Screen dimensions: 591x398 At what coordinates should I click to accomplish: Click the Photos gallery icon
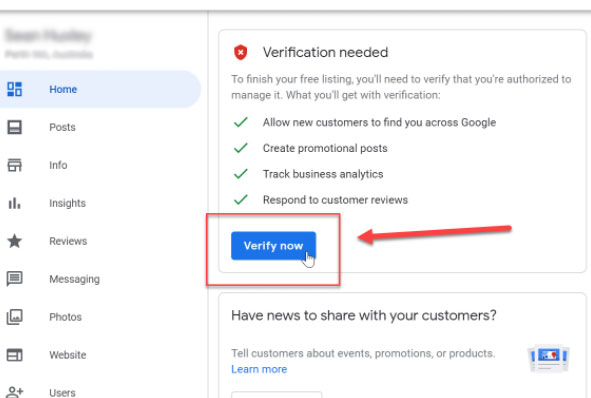point(15,317)
